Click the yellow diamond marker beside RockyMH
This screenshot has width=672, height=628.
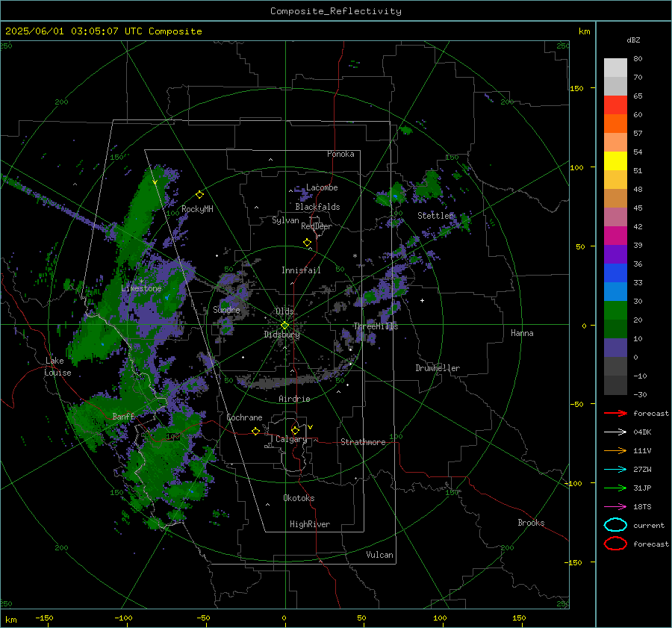pyautogui.click(x=199, y=195)
